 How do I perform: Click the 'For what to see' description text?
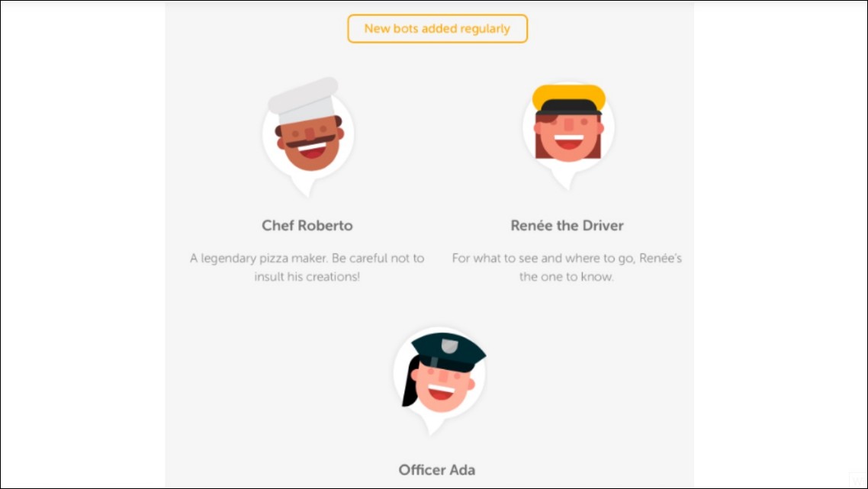(567, 267)
